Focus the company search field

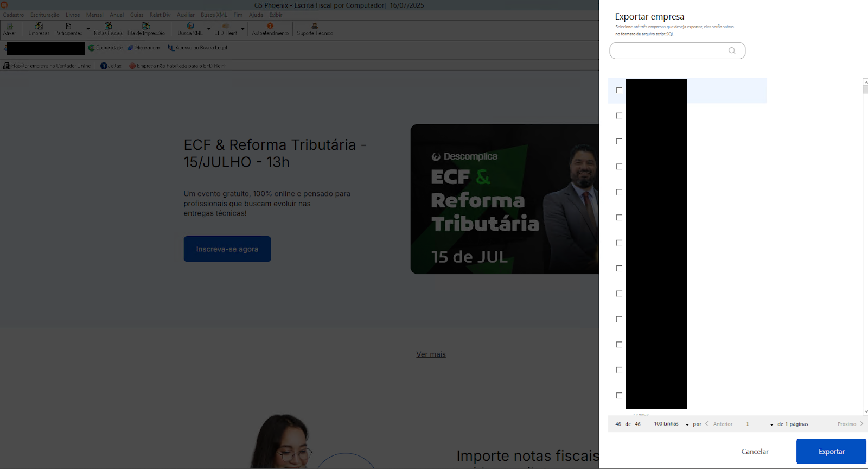(677, 51)
